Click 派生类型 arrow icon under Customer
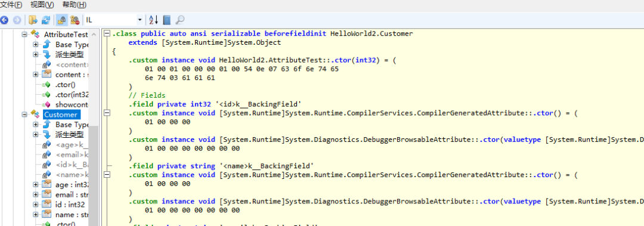The image size is (644, 226). coord(47,134)
